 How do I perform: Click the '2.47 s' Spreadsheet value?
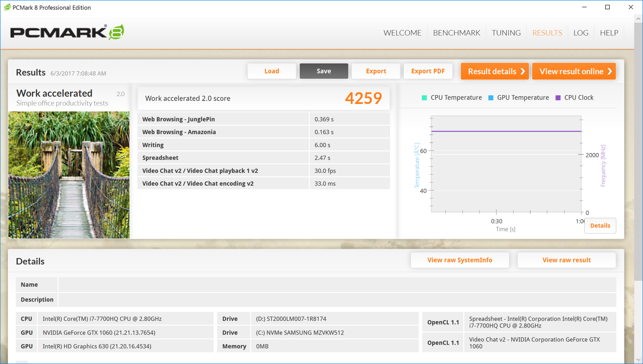click(322, 158)
